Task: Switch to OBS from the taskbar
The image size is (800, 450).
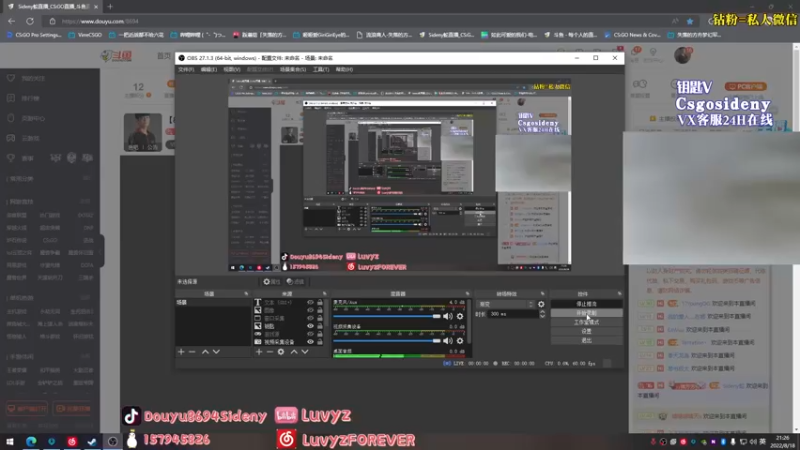Action: point(112,441)
